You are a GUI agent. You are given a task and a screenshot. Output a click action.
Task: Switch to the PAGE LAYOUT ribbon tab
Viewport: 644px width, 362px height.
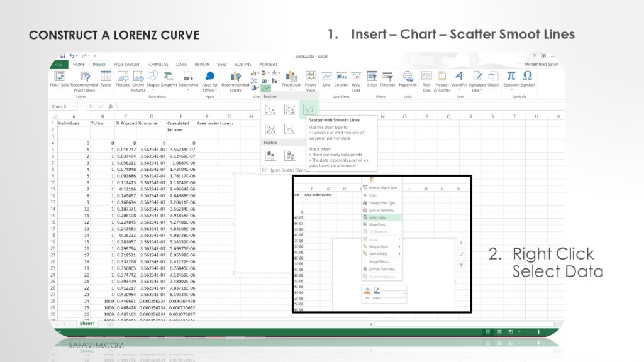pyautogui.click(x=126, y=64)
